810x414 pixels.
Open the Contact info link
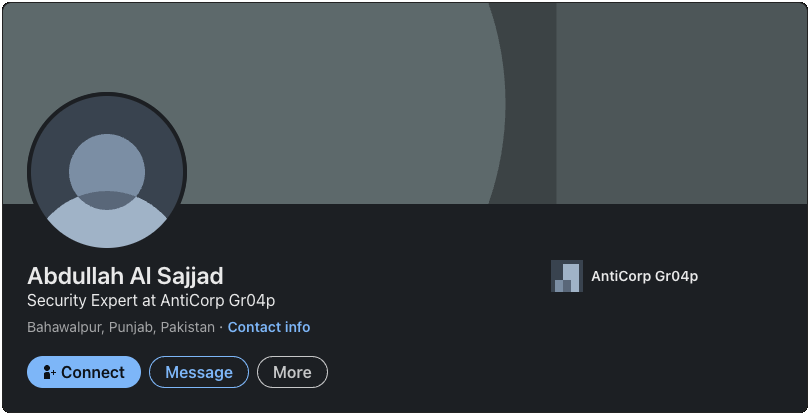(269, 327)
